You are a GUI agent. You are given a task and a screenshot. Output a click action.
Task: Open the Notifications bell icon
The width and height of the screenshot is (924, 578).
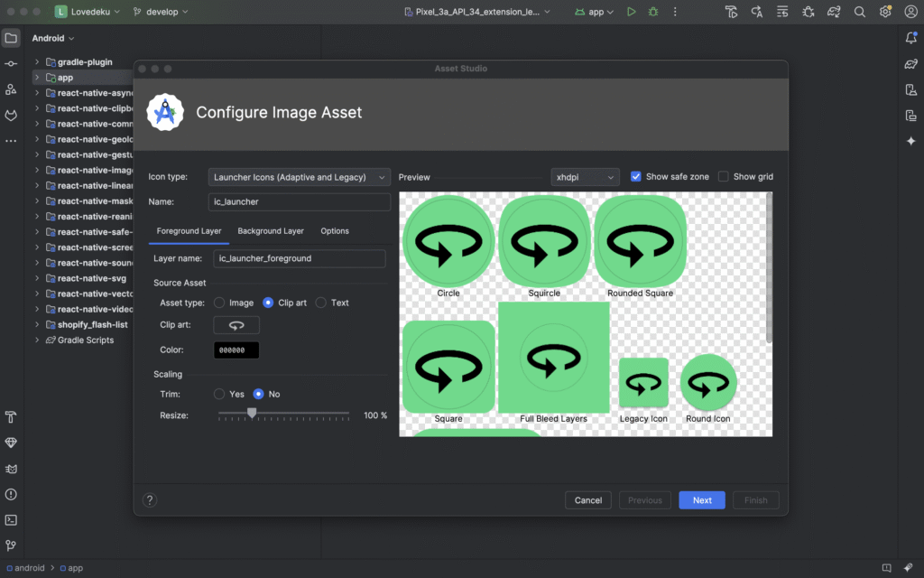pos(911,38)
